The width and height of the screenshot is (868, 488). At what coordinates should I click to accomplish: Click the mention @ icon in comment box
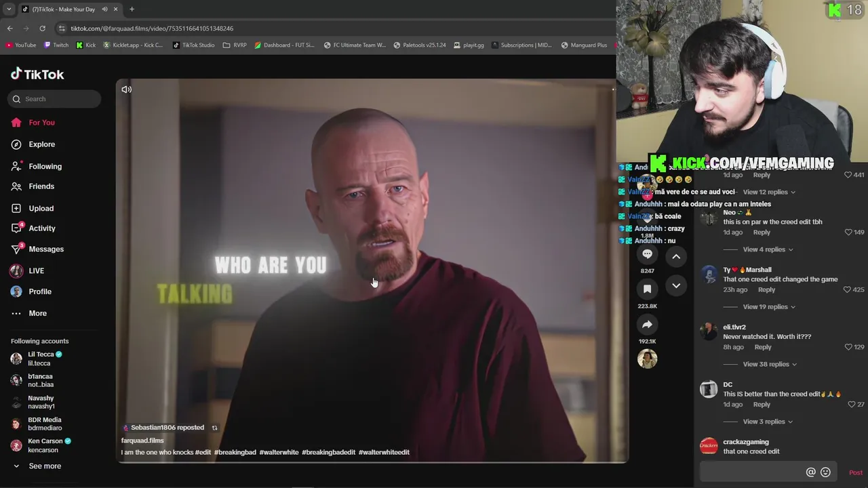pos(810,472)
